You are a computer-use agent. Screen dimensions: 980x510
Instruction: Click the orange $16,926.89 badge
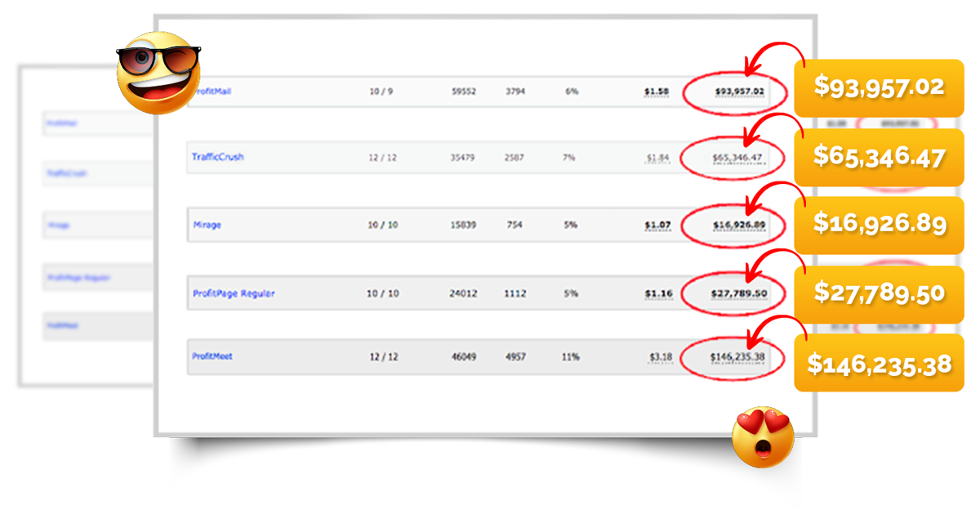tap(879, 224)
